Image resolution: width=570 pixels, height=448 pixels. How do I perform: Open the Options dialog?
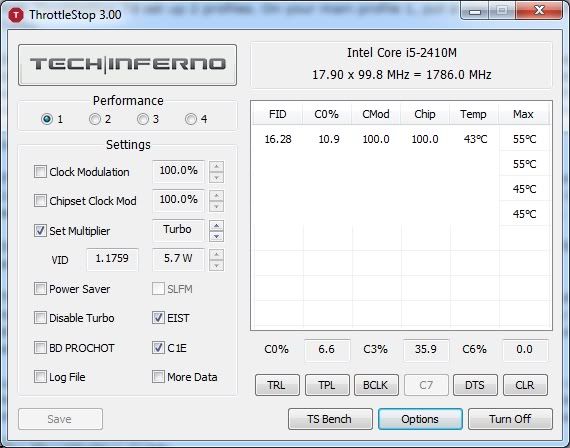420,419
